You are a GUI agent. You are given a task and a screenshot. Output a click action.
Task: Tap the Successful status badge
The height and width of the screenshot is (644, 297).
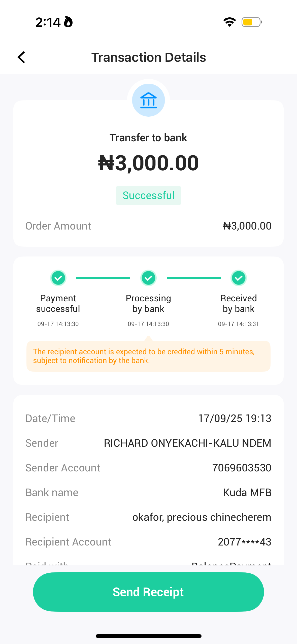coord(148,196)
